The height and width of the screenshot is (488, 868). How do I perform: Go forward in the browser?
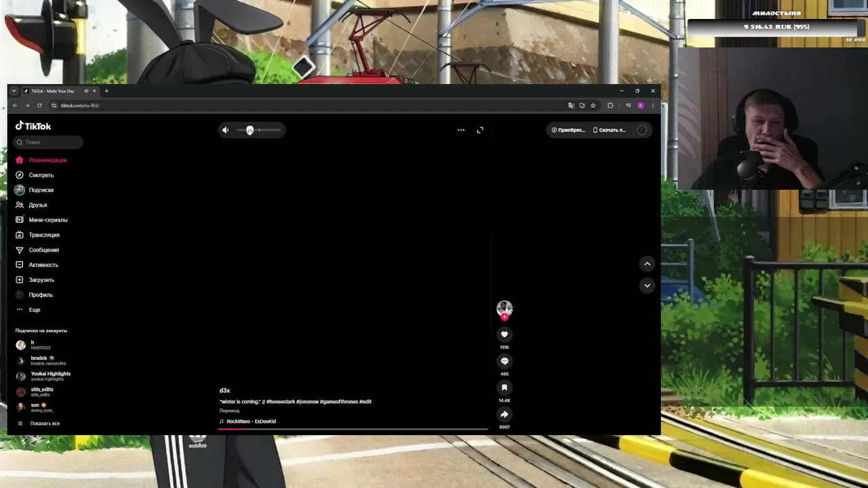coord(27,106)
